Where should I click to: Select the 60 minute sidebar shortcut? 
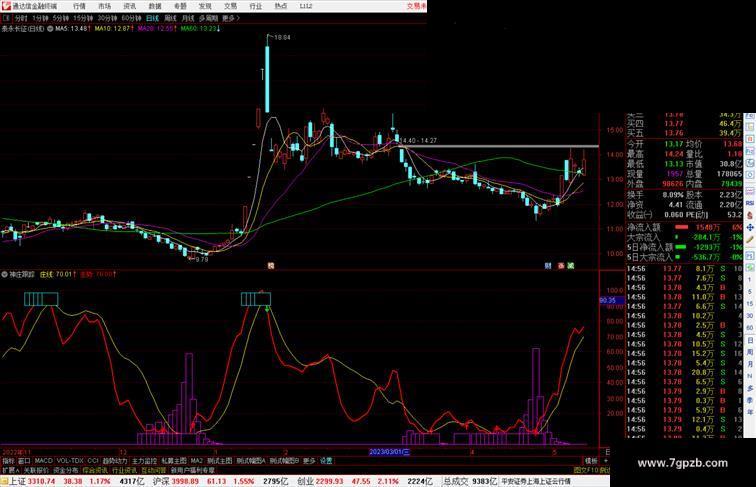(750, 328)
